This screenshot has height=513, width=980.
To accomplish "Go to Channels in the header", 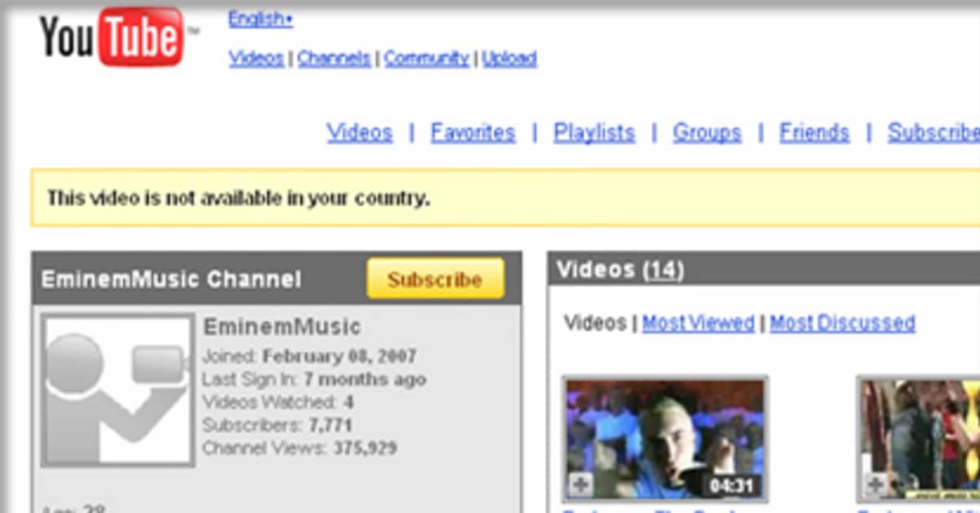I will point(333,59).
